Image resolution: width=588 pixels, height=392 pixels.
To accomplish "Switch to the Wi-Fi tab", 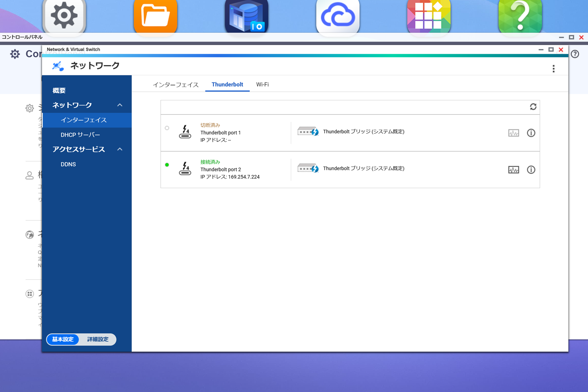I will pyautogui.click(x=262, y=85).
